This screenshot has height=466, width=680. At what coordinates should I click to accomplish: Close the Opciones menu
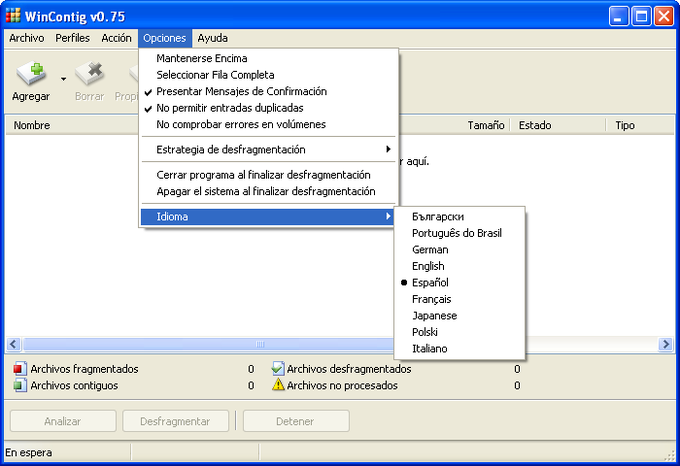(x=165, y=38)
